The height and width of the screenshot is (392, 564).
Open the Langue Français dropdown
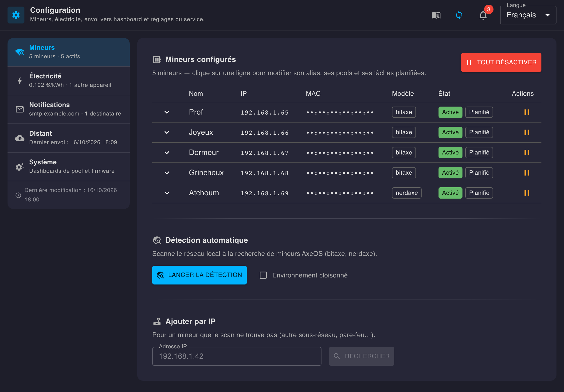(x=528, y=15)
